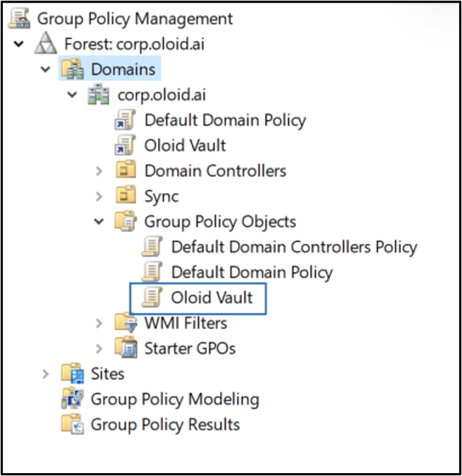Click the Oloid Vault GPO scroll icon

(152, 297)
